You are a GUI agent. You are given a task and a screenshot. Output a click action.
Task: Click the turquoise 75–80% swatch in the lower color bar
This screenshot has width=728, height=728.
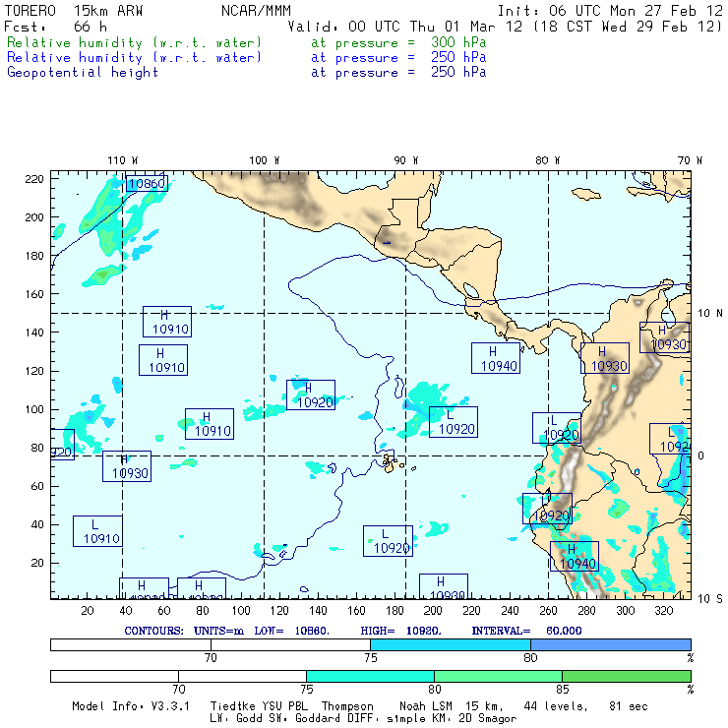coord(370,676)
